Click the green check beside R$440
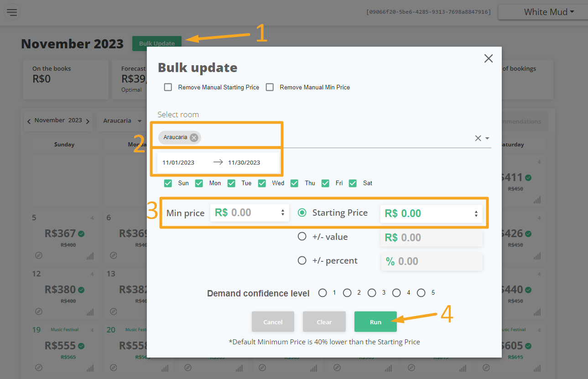Screen dimensions: 588x379 point(528,290)
